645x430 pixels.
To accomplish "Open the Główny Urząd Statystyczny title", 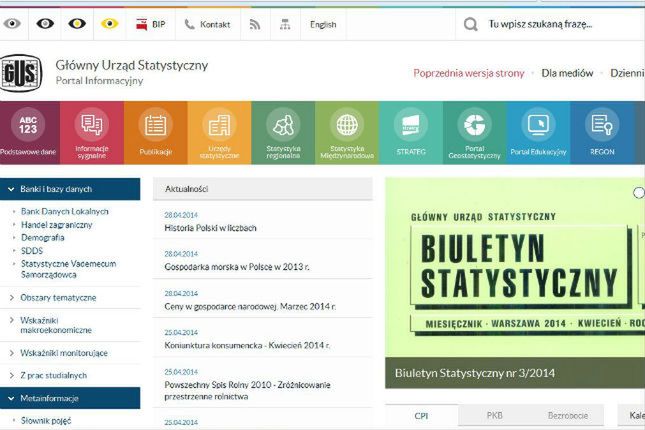I will tap(132, 65).
